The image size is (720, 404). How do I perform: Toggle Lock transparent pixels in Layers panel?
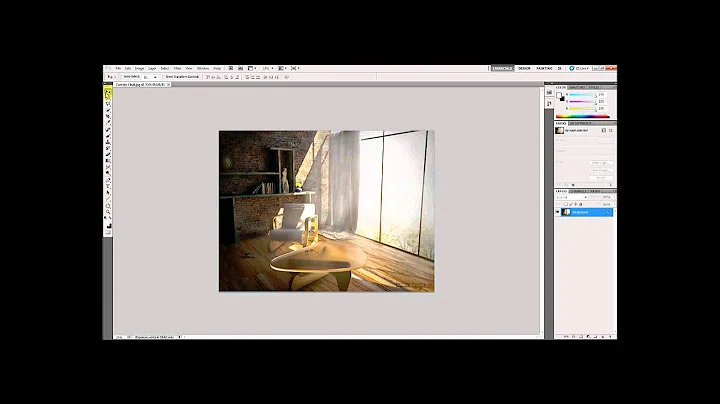(566, 204)
